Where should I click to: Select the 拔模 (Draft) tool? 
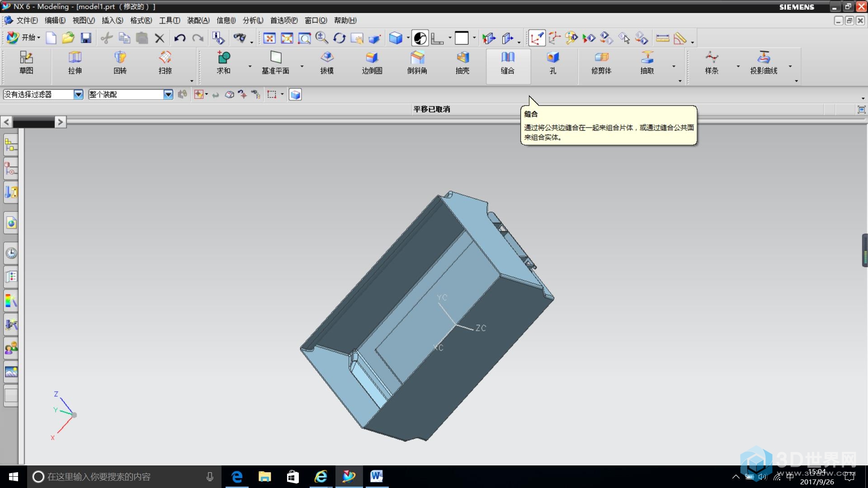pyautogui.click(x=327, y=63)
